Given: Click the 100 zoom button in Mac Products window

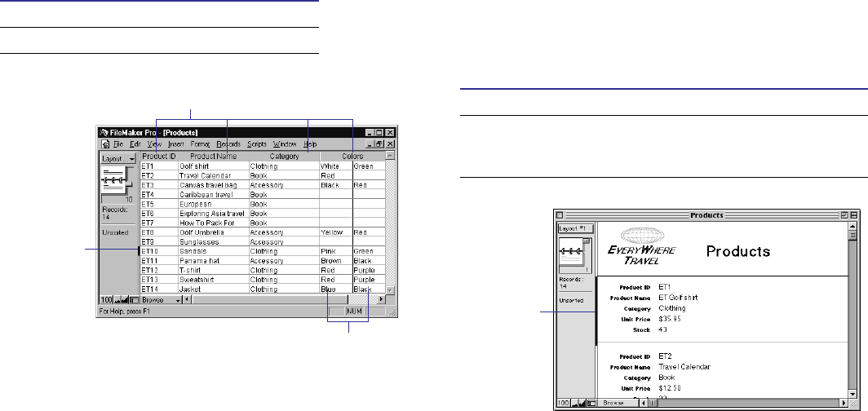Looking at the screenshot, I should tap(564, 404).
